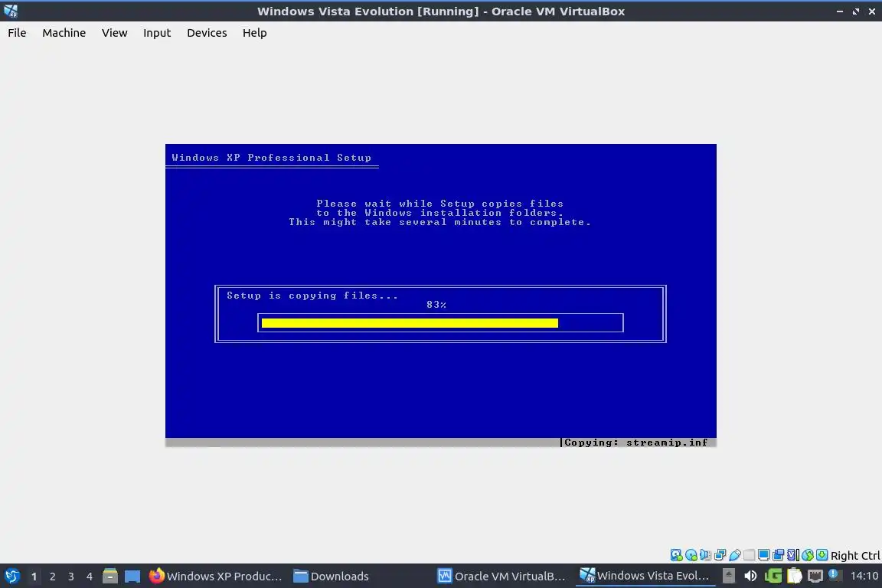Click the audio status indicator icon
This screenshot has width=882, height=588.
(705, 555)
